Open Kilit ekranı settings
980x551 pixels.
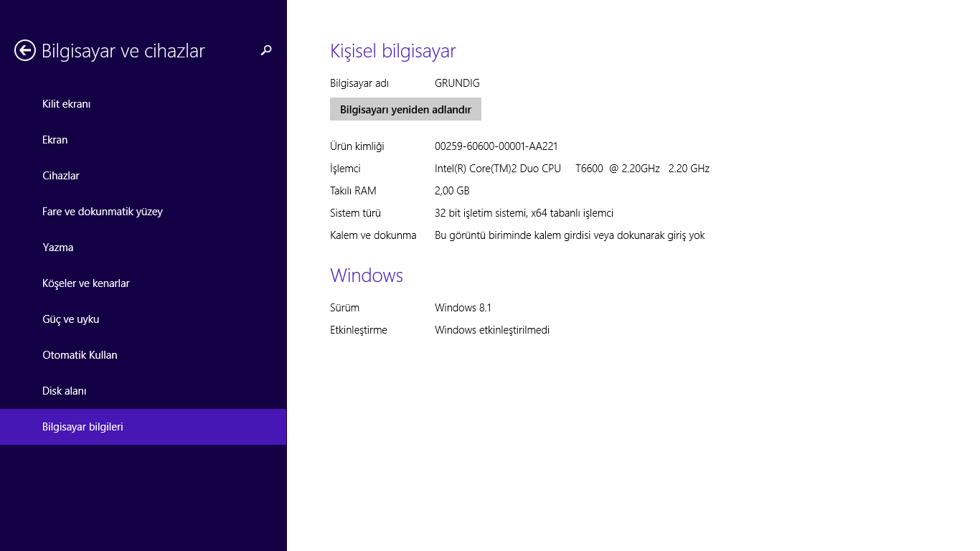143,104
